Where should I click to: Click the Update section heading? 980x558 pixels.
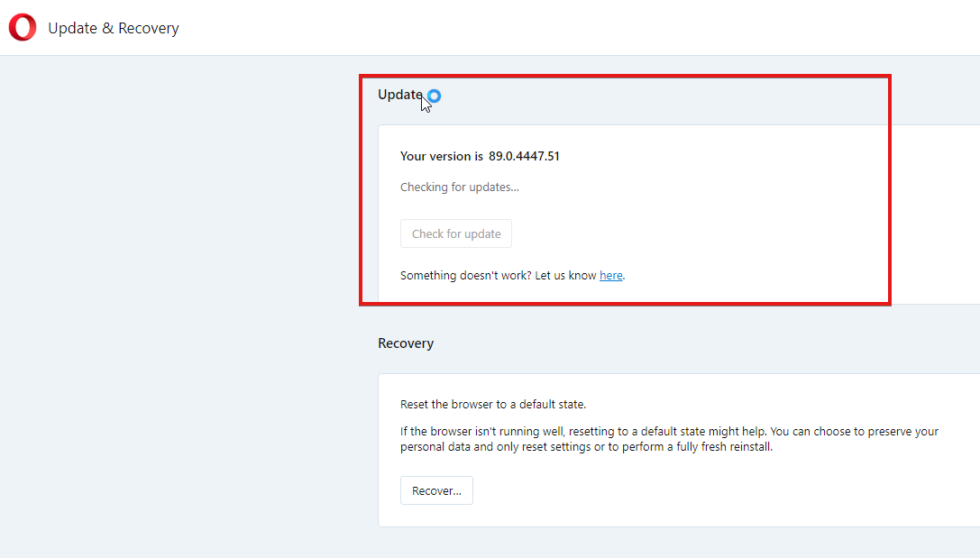[400, 95]
